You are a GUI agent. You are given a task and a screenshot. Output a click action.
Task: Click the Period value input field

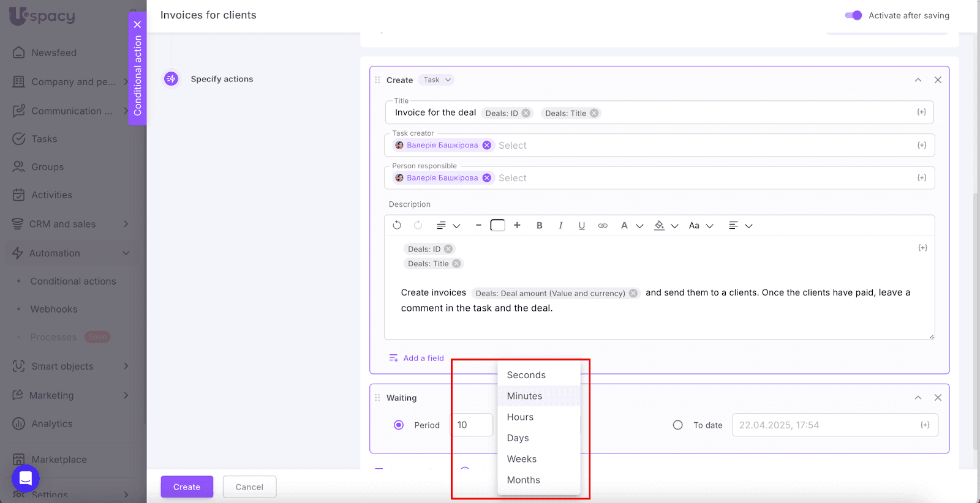472,425
